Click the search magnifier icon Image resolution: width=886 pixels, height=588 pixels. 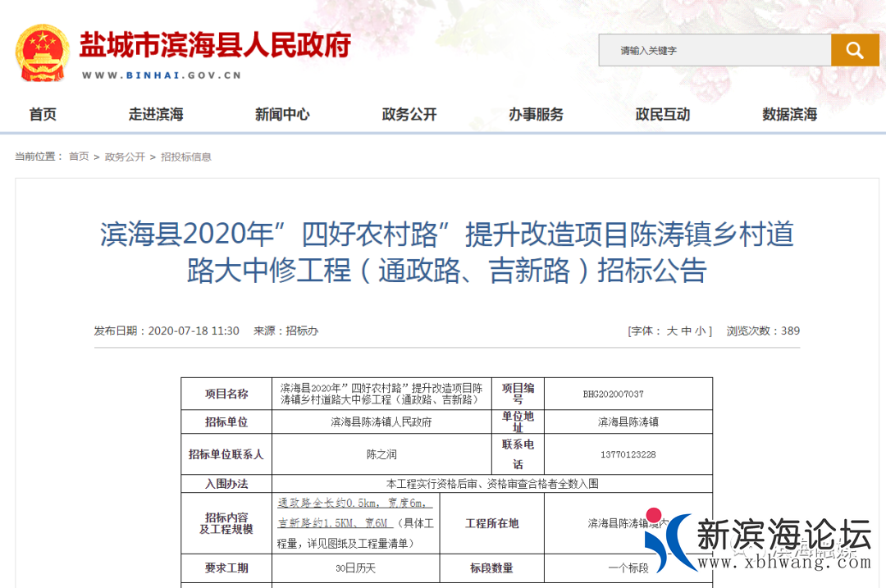tap(855, 50)
